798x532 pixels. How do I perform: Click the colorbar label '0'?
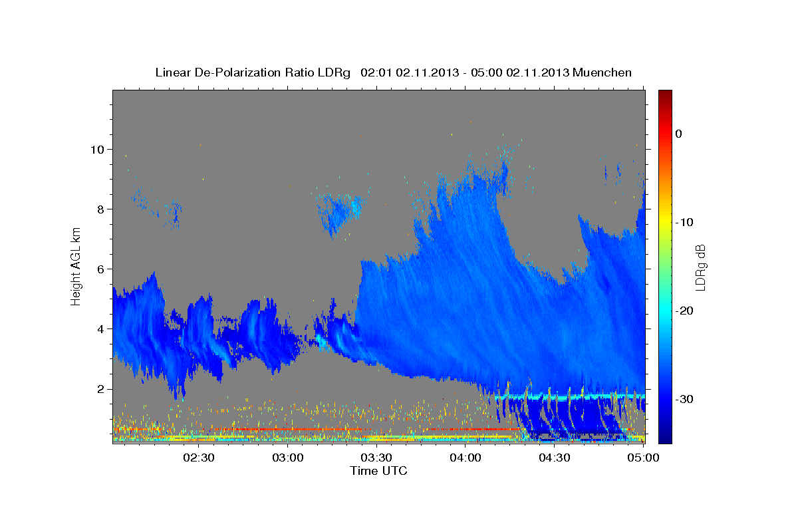point(679,134)
